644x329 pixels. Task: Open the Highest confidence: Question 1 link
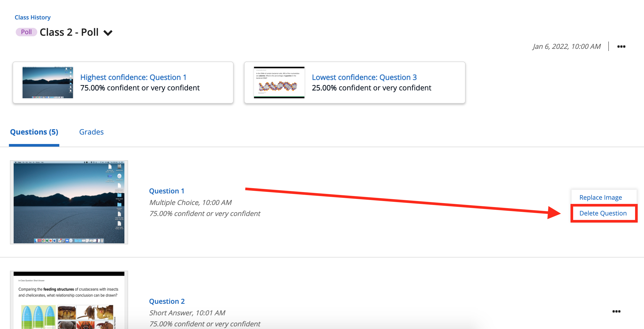(x=133, y=77)
